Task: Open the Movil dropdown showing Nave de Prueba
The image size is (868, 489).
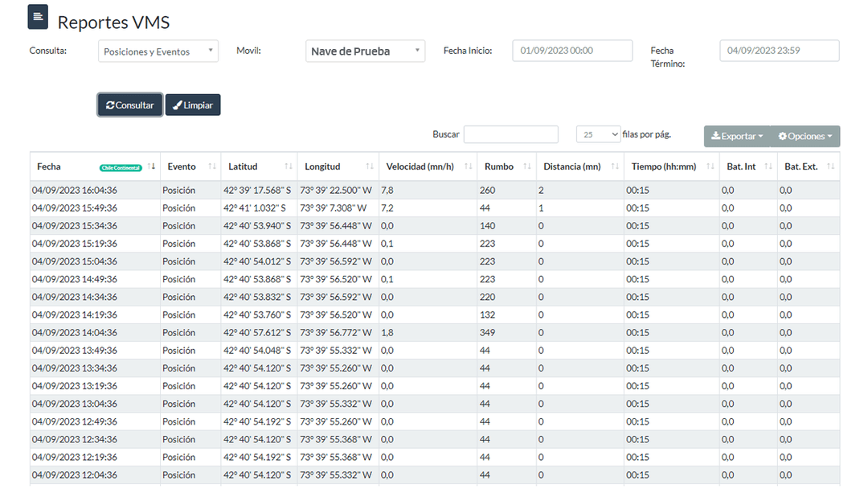Action: pos(365,51)
